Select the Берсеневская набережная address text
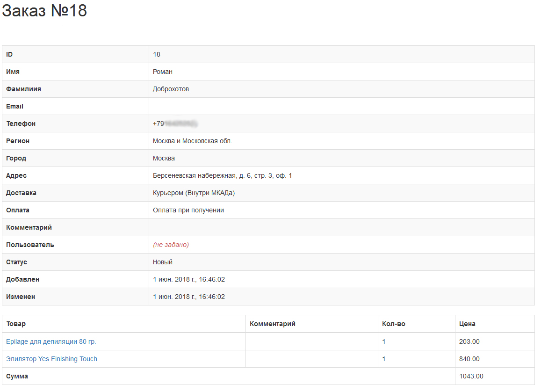The width and height of the screenshot is (541, 392). click(x=222, y=175)
